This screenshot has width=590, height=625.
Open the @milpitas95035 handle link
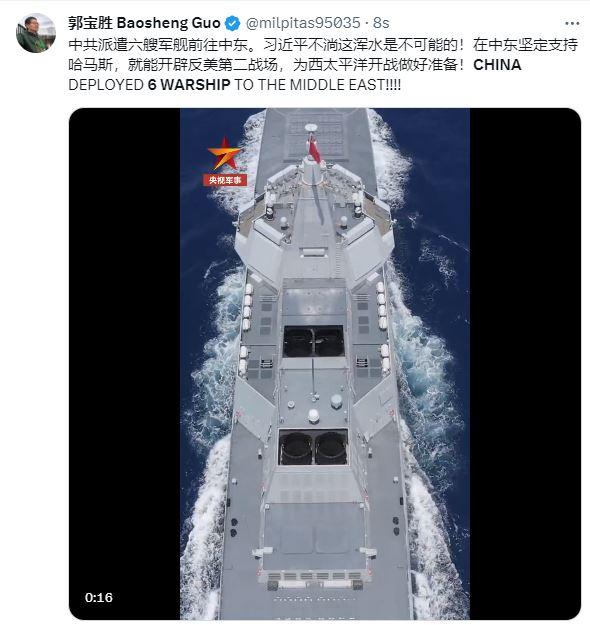(303, 23)
